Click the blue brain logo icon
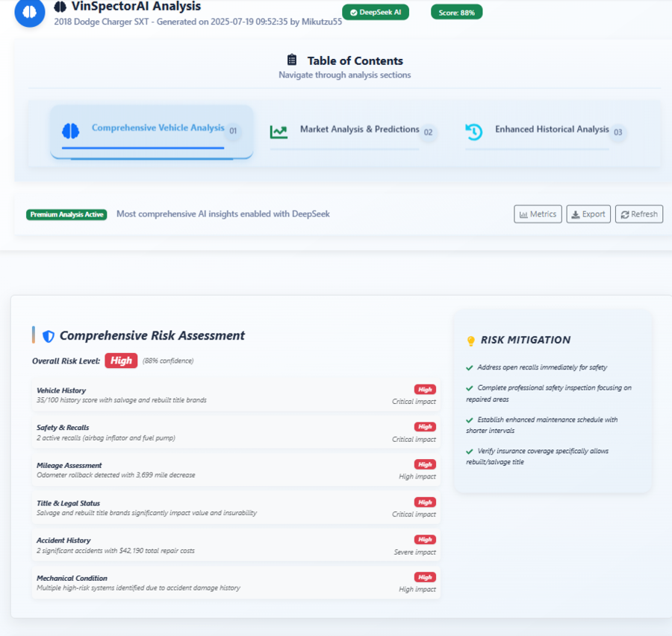 (x=30, y=13)
